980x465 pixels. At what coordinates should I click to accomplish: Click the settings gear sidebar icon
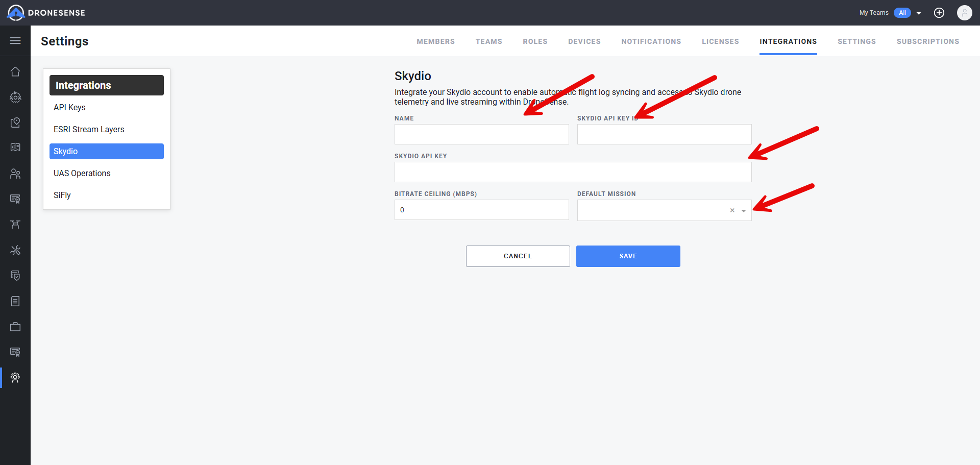click(x=15, y=378)
